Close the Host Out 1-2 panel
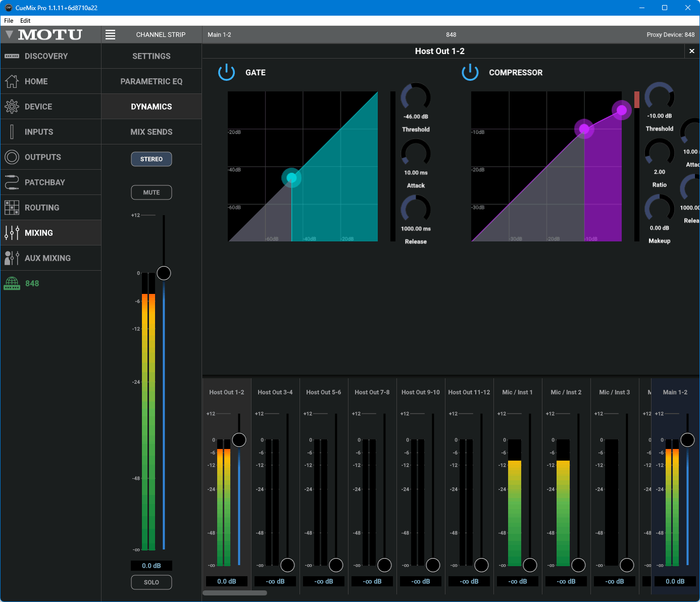The height and width of the screenshot is (602, 700). [x=692, y=51]
